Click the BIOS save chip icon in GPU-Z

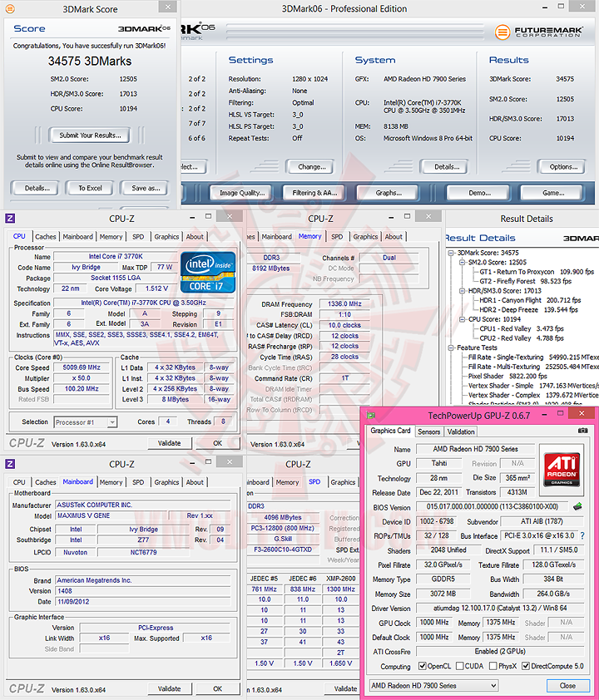(x=577, y=506)
